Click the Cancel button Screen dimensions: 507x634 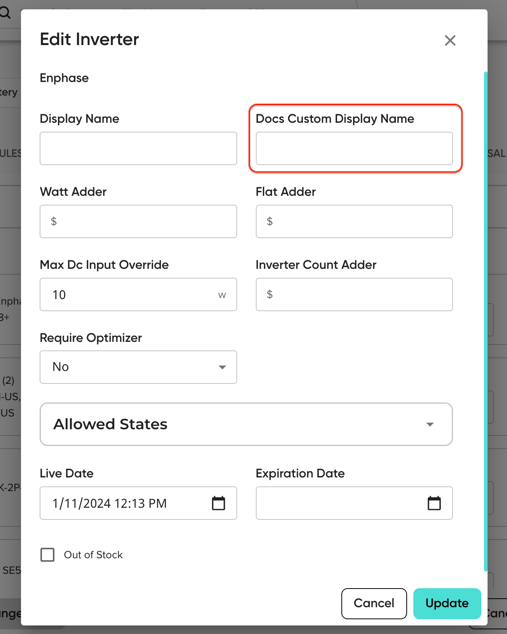(374, 603)
